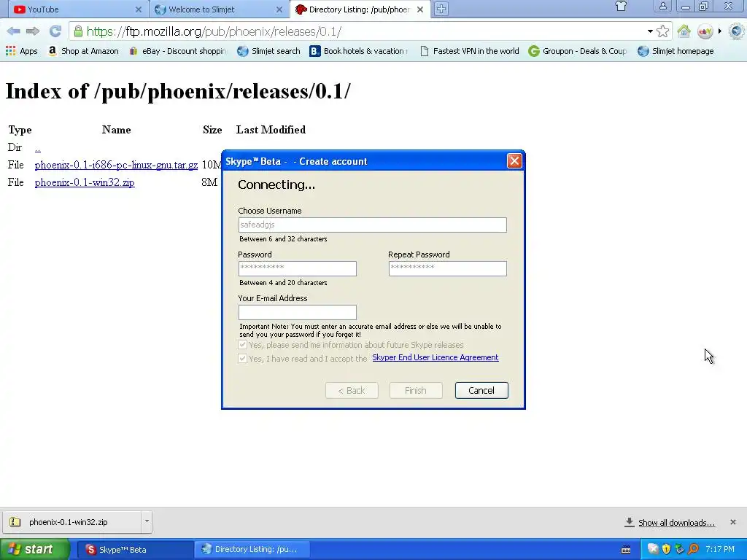Expand the extensions overflow arrow
747x560 pixels.
click(x=720, y=31)
